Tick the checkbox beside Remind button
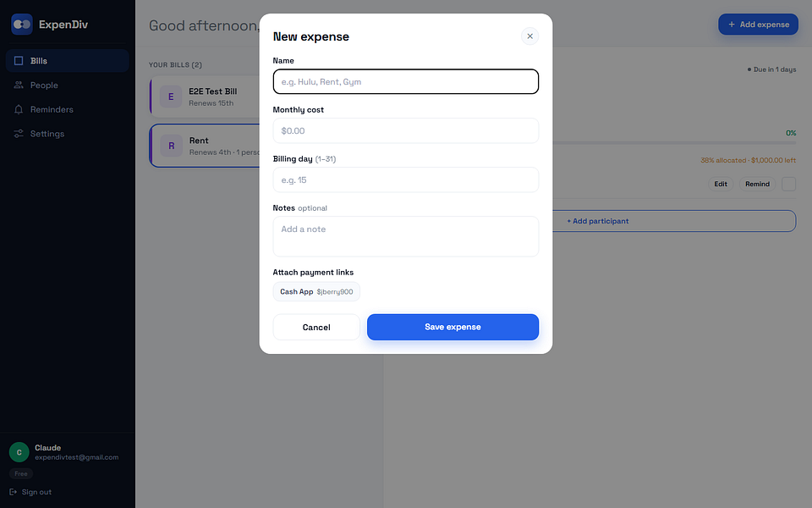The width and height of the screenshot is (812, 508). click(x=788, y=184)
